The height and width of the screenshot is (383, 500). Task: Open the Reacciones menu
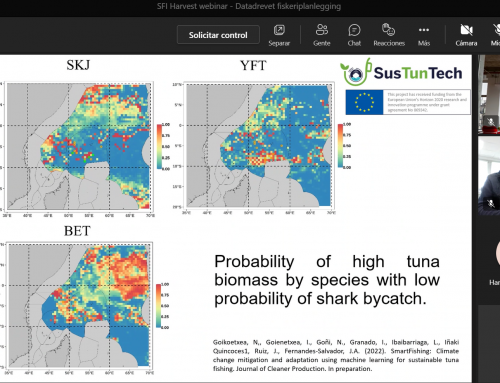389,35
